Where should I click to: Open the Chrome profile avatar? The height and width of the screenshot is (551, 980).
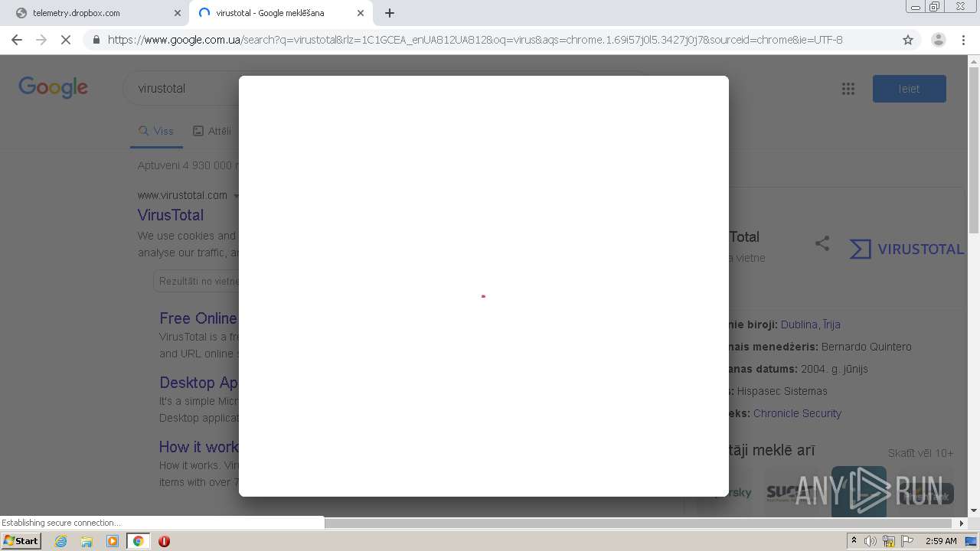[938, 40]
